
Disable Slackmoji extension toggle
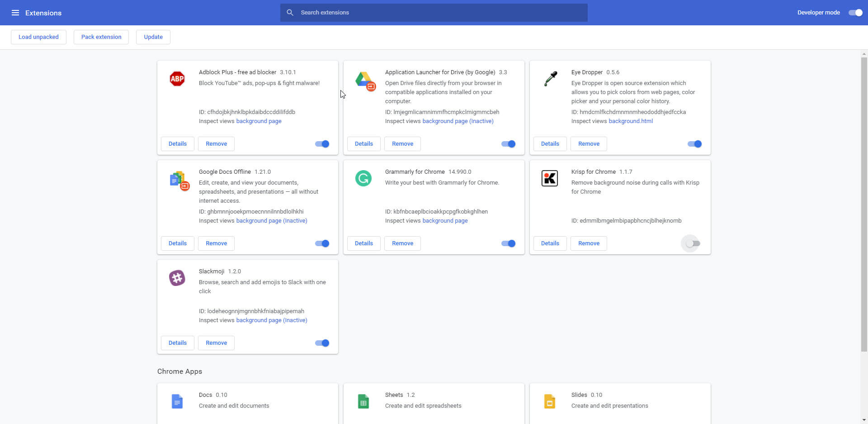pos(322,343)
